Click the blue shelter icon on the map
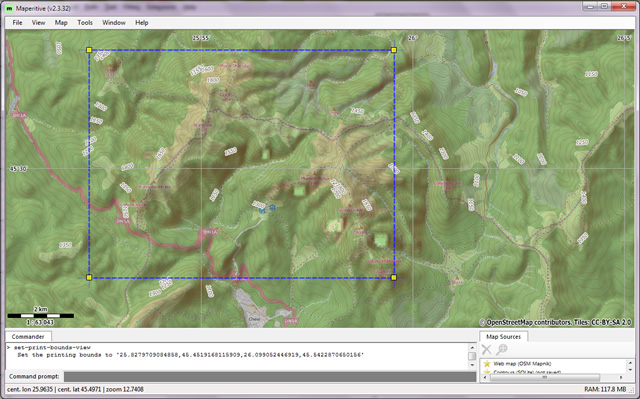This screenshot has width=640, height=399. [272, 208]
